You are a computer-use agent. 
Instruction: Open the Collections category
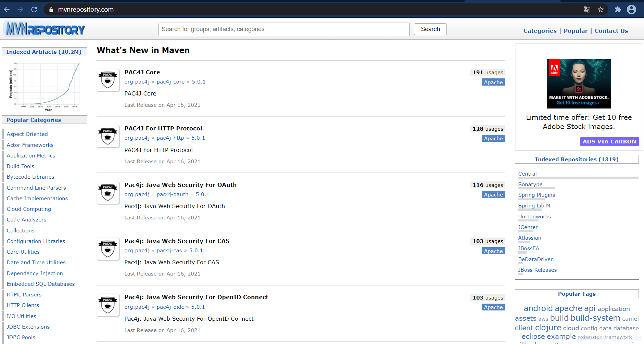(21, 231)
